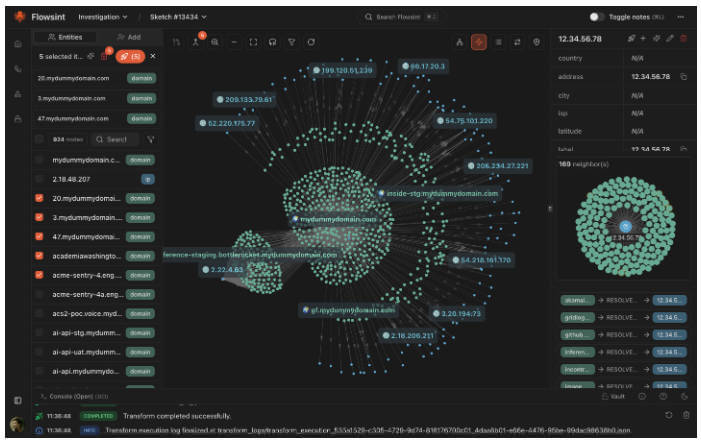Uncheck the 47.mydummydomai... row checkbox
701x443 pixels.
pos(39,236)
